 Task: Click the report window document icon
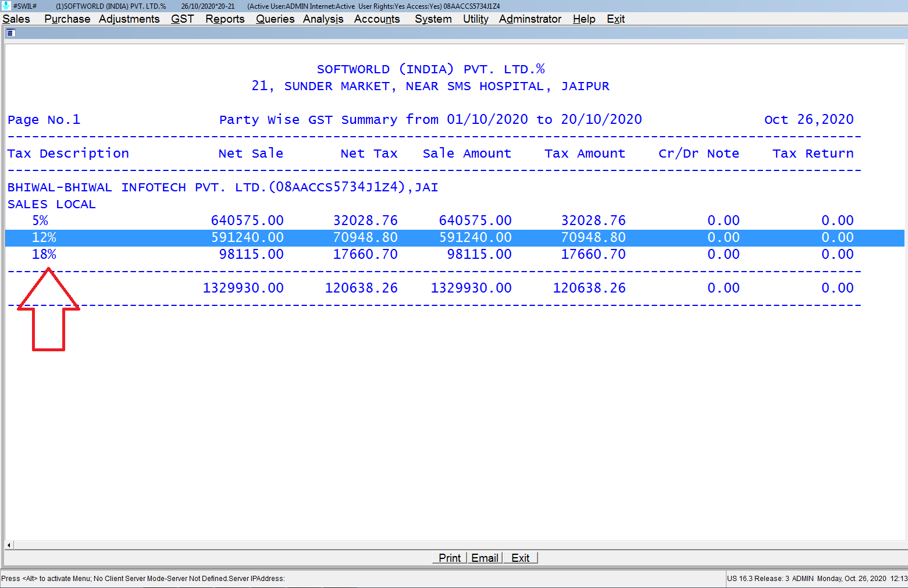(x=10, y=33)
